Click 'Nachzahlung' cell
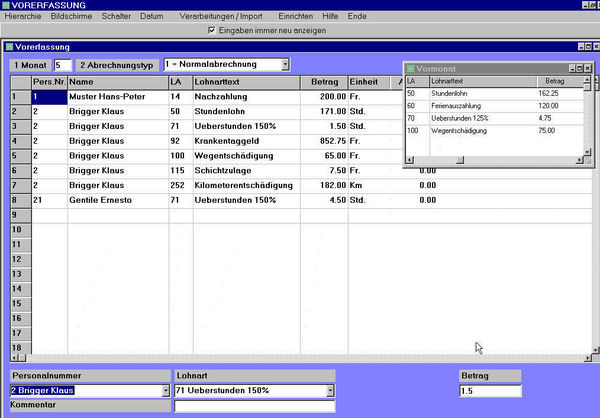 pos(247,97)
